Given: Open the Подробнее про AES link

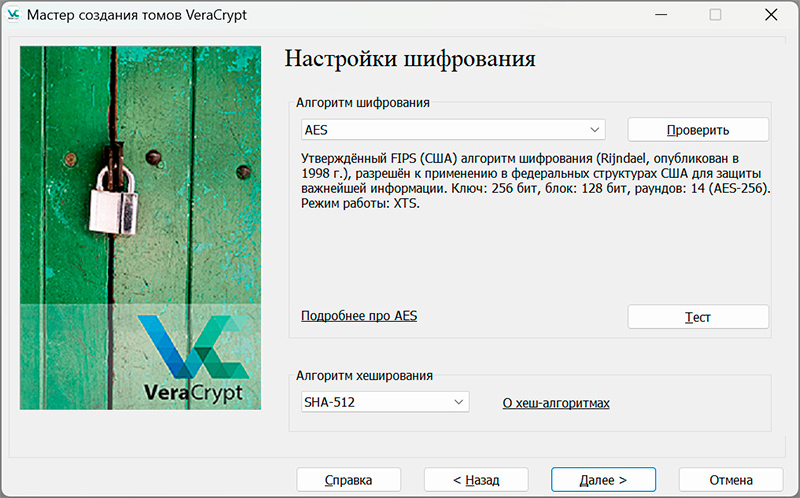Looking at the screenshot, I should (x=359, y=316).
